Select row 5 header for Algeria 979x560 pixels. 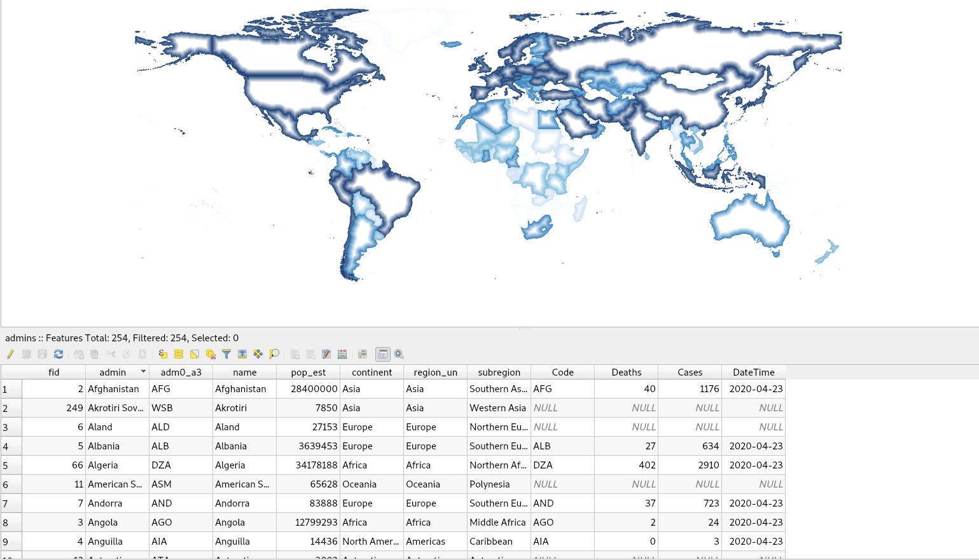pyautogui.click(x=11, y=465)
